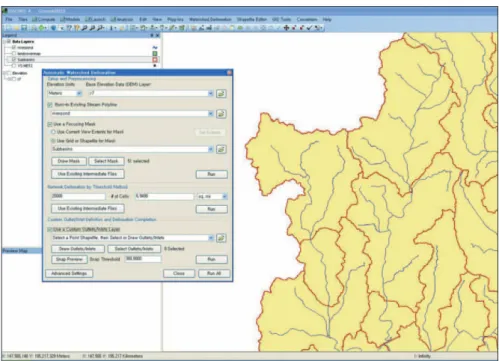The height and width of the screenshot is (361, 499).
Task: Click the Select Mask button
Action: pos(106,161)
